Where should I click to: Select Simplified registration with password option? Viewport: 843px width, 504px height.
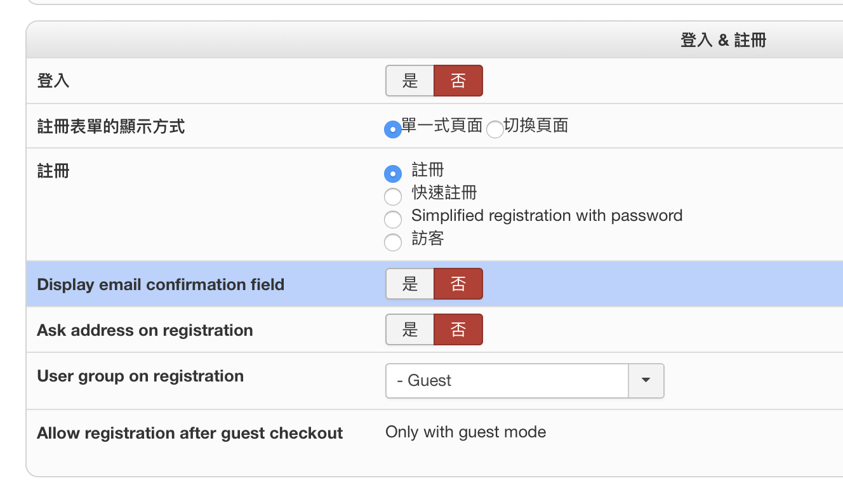coord(393,219)
